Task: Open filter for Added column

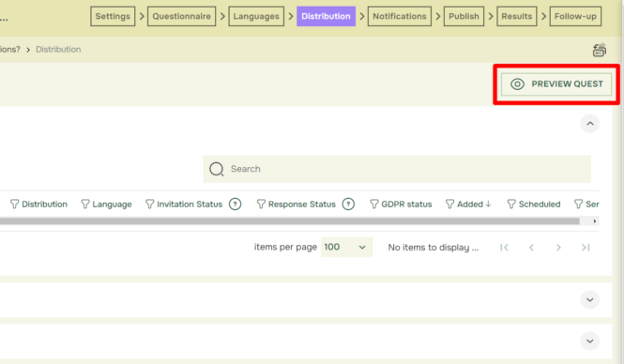Action: click(x=449, y=205)
